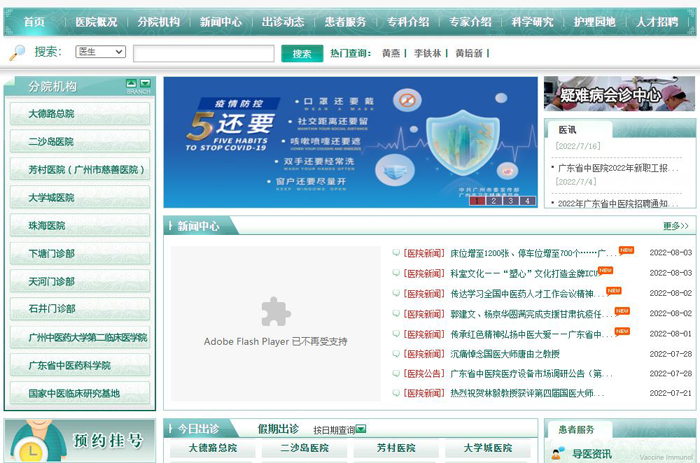
Task: Open 医院概况 in the top navigation
Action: 96,22
